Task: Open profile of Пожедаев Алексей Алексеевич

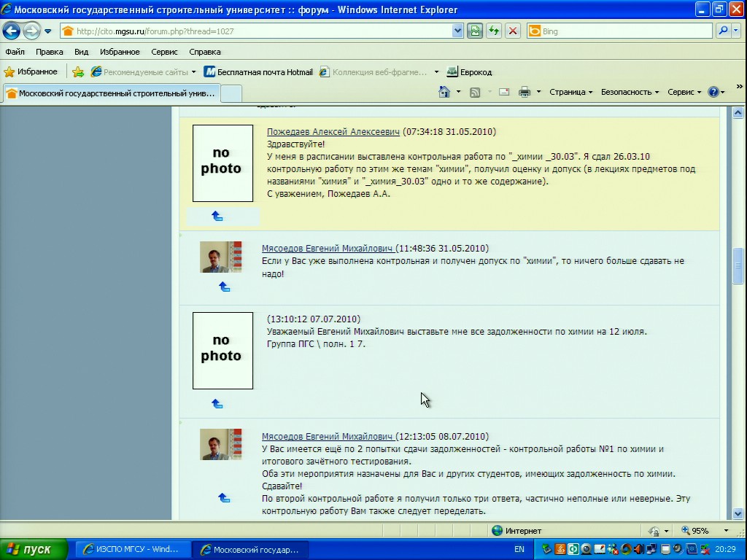Action: (x=333, y=132)
